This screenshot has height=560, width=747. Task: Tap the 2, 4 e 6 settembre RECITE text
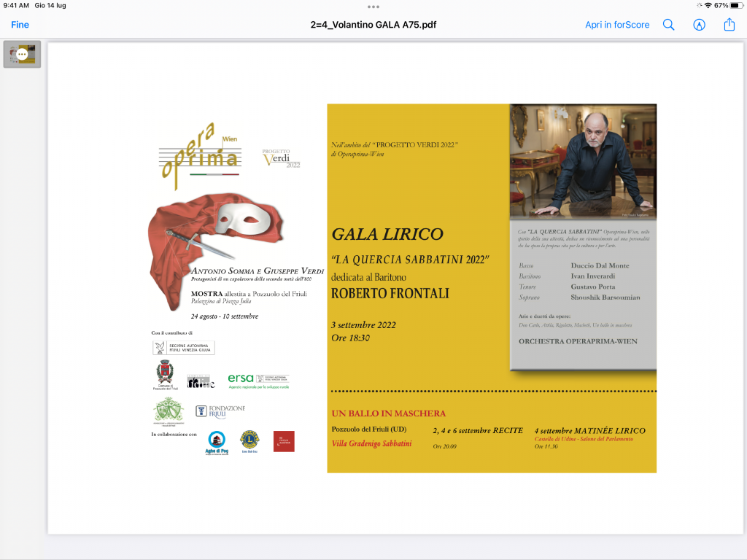(478, 430)
